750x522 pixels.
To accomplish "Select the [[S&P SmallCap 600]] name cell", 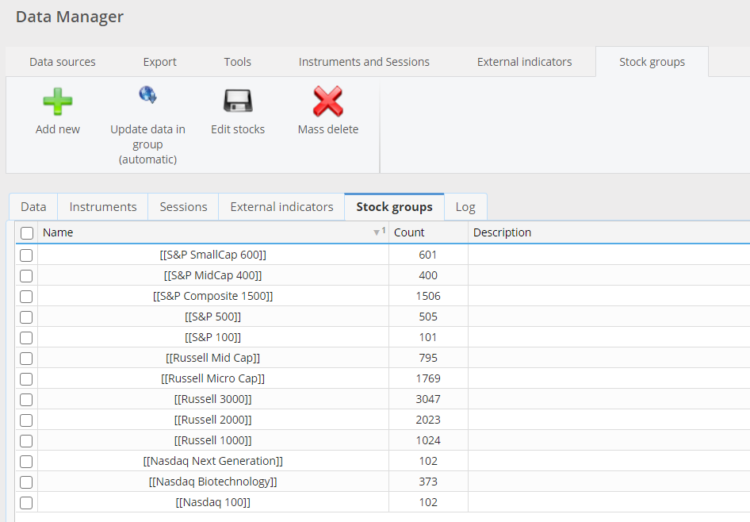I will [x=213, y=255].
